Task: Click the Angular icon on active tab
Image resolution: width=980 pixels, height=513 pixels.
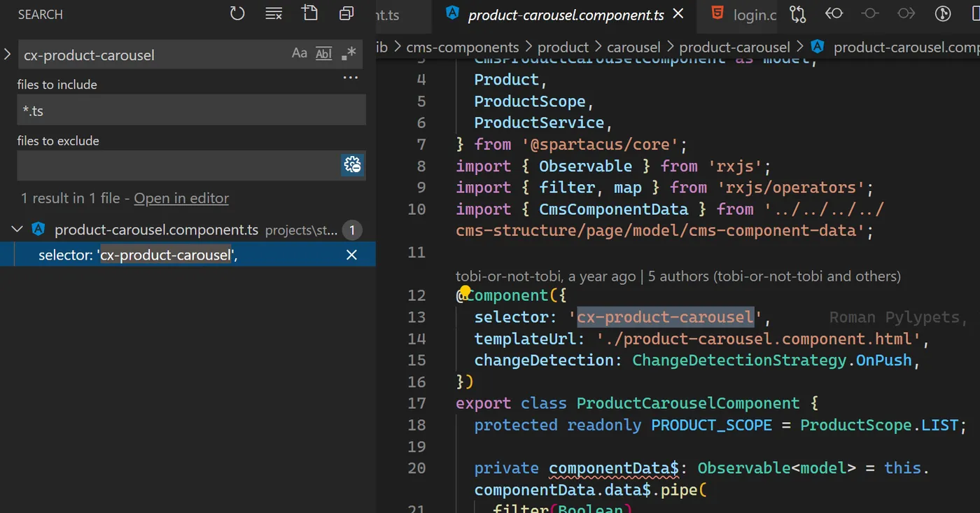Action: [x=453, y=13]
